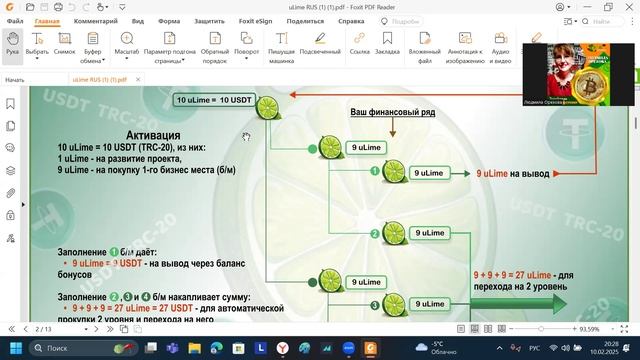Switch to the Защитить ribbon tab

209,21
